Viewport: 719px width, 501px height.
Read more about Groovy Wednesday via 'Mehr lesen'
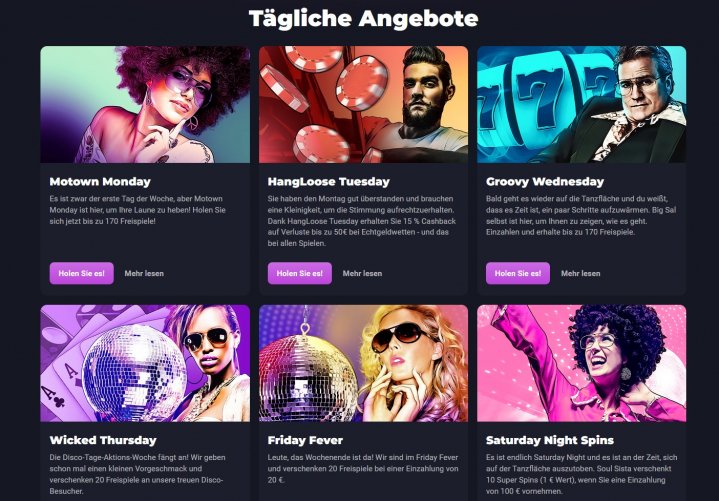pyautogui.click(x=581, y=273)
